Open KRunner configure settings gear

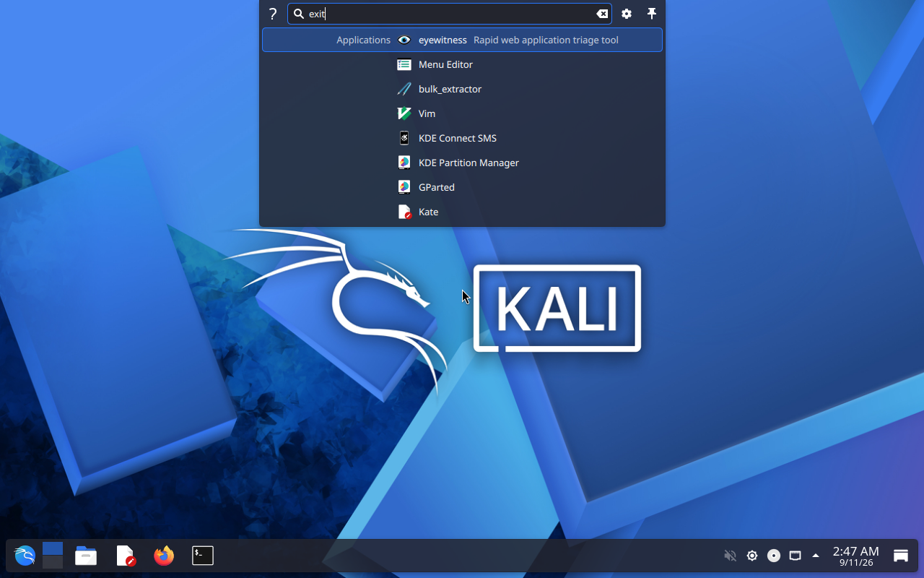[x=627, y=14]
